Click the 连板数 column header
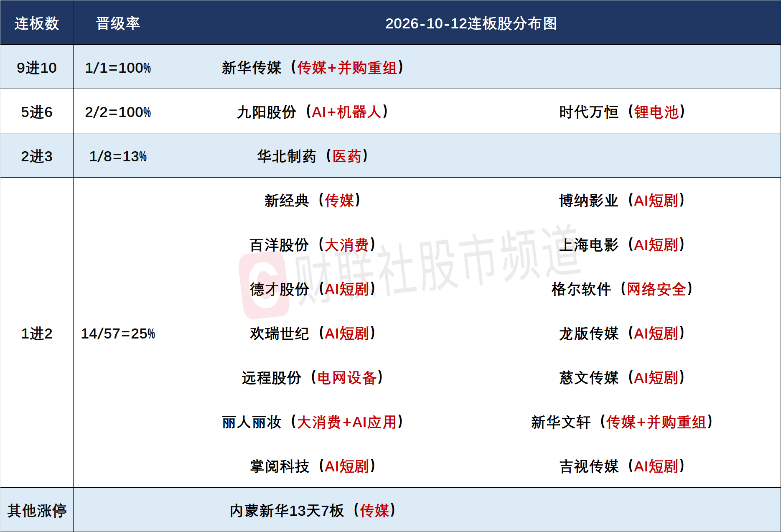 [x=37, y=23]
